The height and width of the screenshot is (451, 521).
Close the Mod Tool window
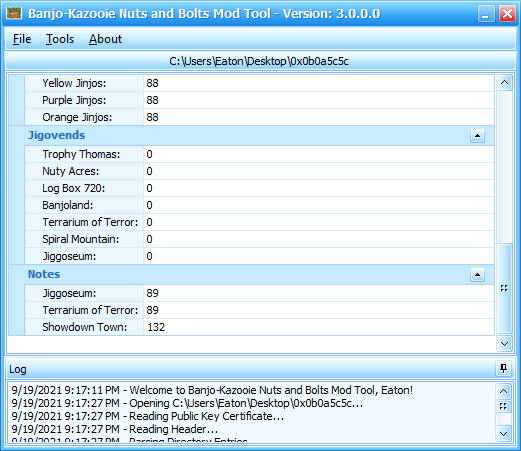pos(507,14)
